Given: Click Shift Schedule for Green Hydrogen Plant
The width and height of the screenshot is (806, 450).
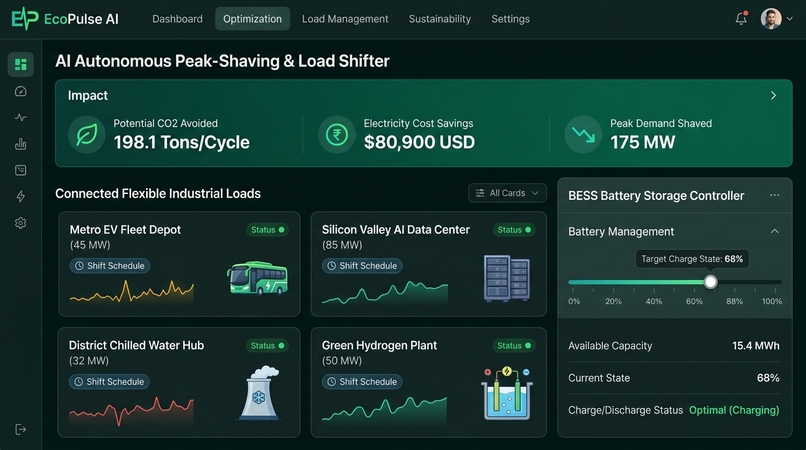Looking at the screenshot, I should tap(362, 382).
